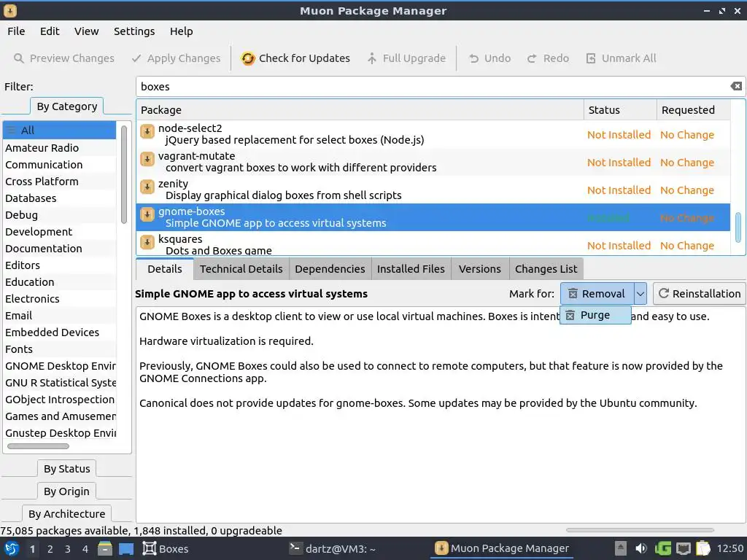
Task: Clear the filter search box text
Action: click(736, 86)
